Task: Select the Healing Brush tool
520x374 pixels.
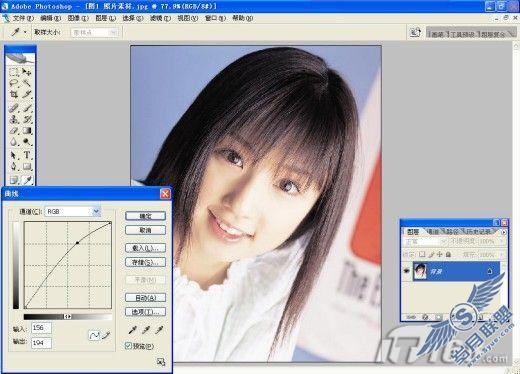Action: (x=14, y=108)
